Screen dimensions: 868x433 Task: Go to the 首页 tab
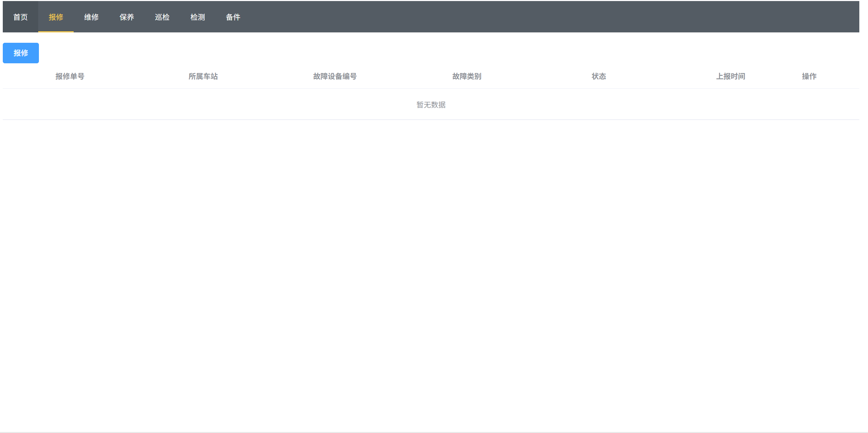point(21,17)
